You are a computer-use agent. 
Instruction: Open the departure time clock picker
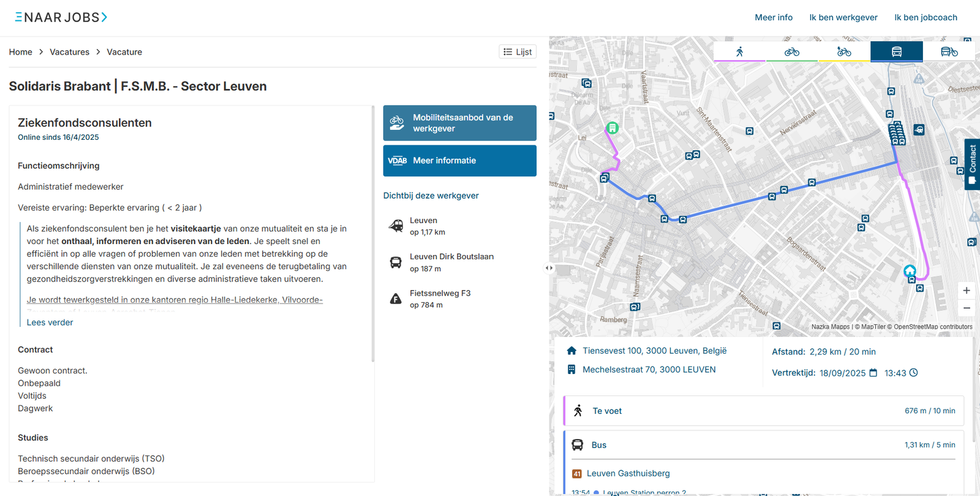click(x=913, y=373)
